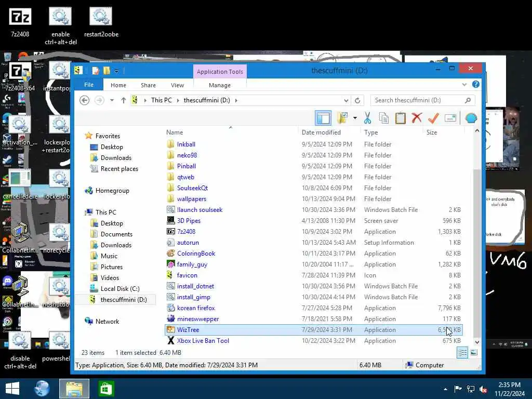This screenshot has width=532, height=399.
Task: Open the Home ribbon tab
Action: [x=118, y=85]
